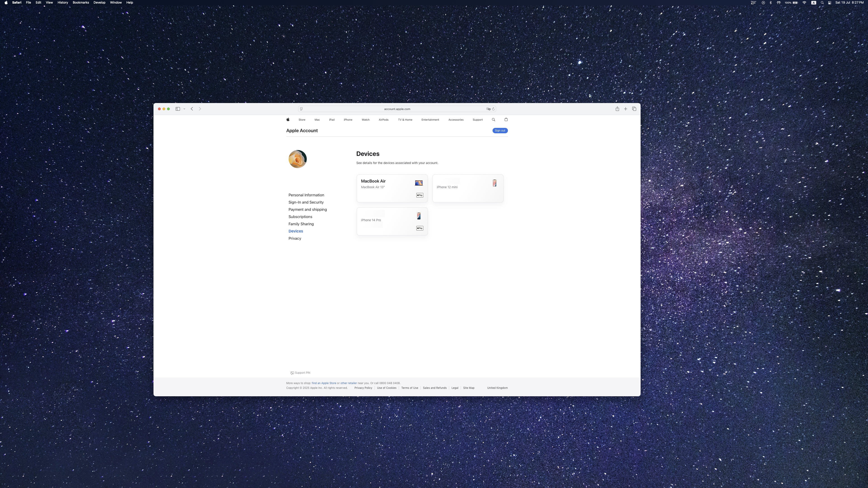Screen dimensions: 868x488
Task: Open Family Sharing in the sidebar
Action: click(x=301, y=224)
